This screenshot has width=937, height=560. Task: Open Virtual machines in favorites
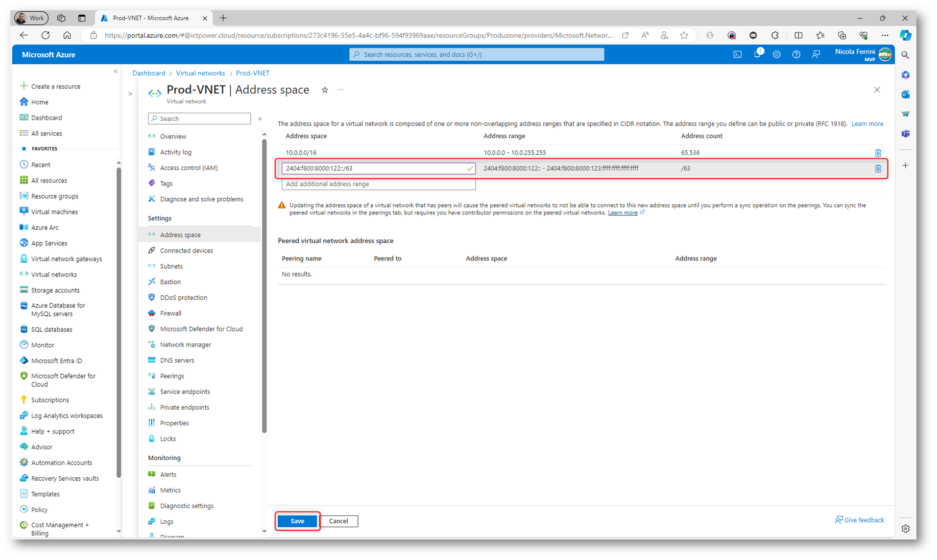(x=54, y=212)
